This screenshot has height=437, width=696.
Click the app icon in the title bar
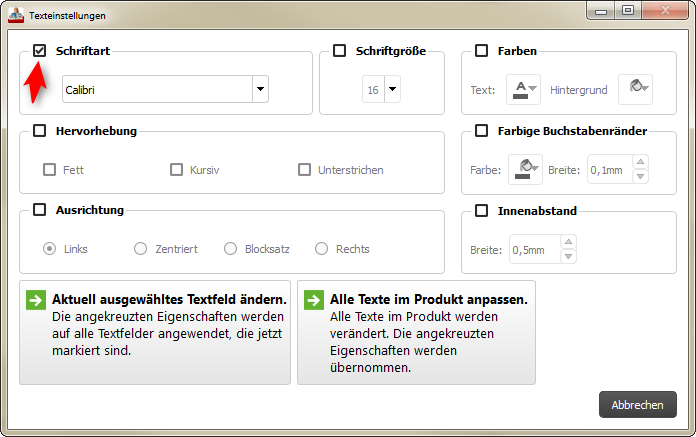(15, 15)
